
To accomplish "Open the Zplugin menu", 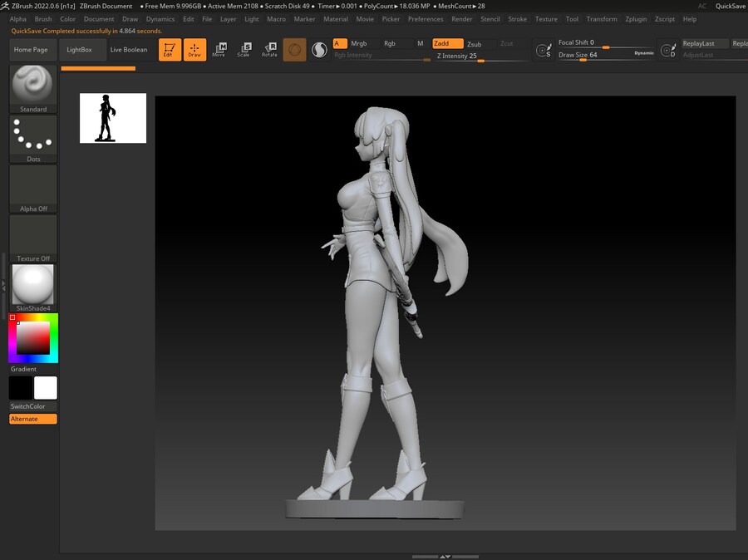I will point(636,19).
